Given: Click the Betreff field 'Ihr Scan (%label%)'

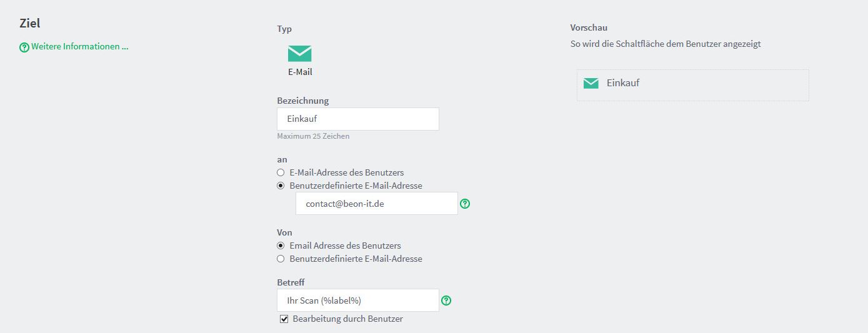Looking at the screenshot, I should pos(357,301).
